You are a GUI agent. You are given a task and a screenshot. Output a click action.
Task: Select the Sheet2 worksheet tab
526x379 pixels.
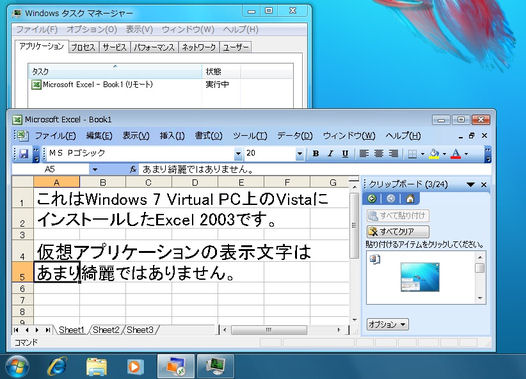[x=106, y=330]
